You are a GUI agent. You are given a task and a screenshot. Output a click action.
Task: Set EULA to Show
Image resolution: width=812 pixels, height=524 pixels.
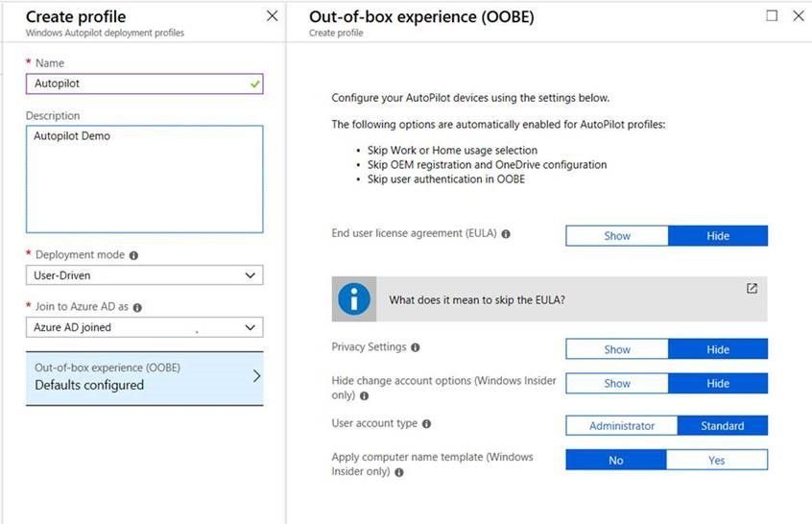(617, 235)
